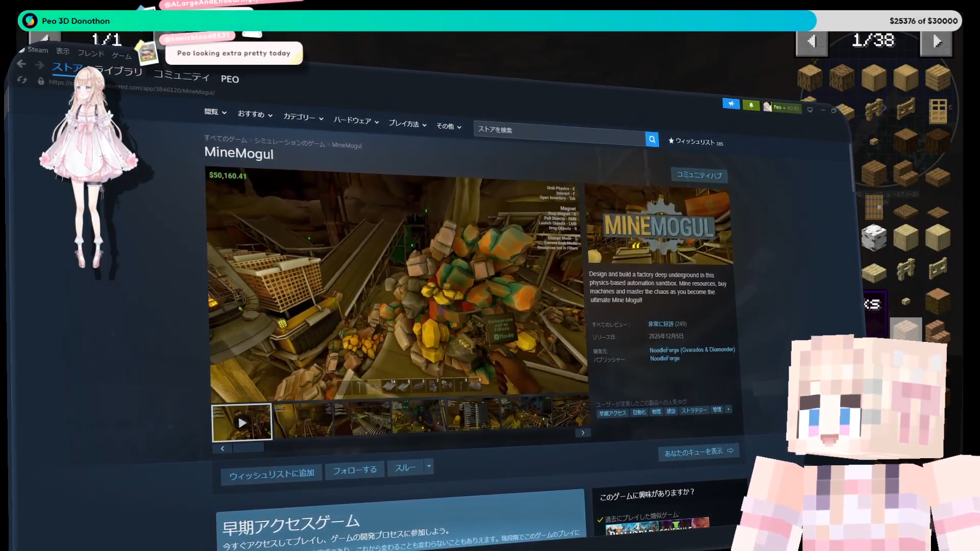Click the big picture monitor icon

coord(810,110)
